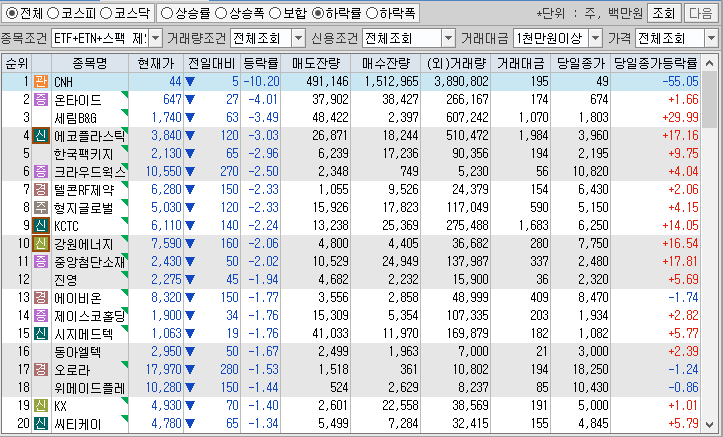Click the 주 badge icon beside 형지글로벌
This screenshot has width=723, height=437.
(41, 207)
